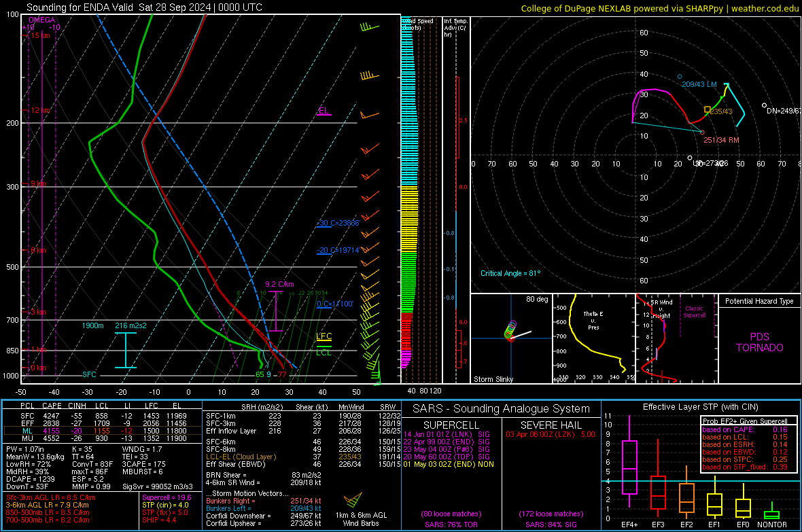Select the highlighted ML parcel row
Screen dimensions: 802x532
pyautogui.click(x=103, y=431)
